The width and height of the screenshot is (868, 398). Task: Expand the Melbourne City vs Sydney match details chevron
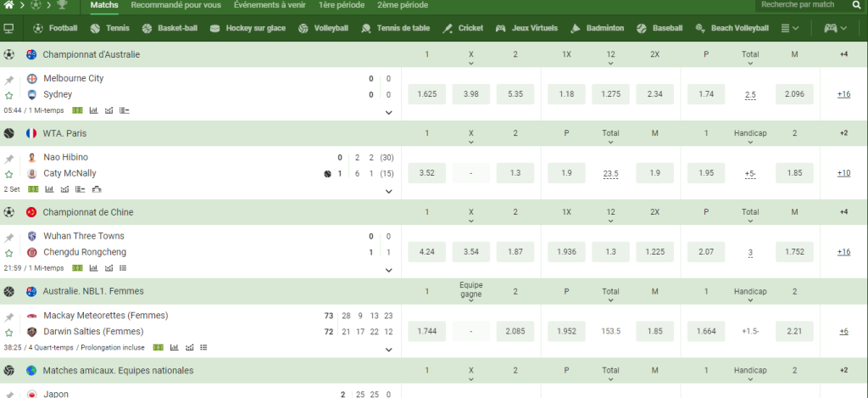[388, 113]
